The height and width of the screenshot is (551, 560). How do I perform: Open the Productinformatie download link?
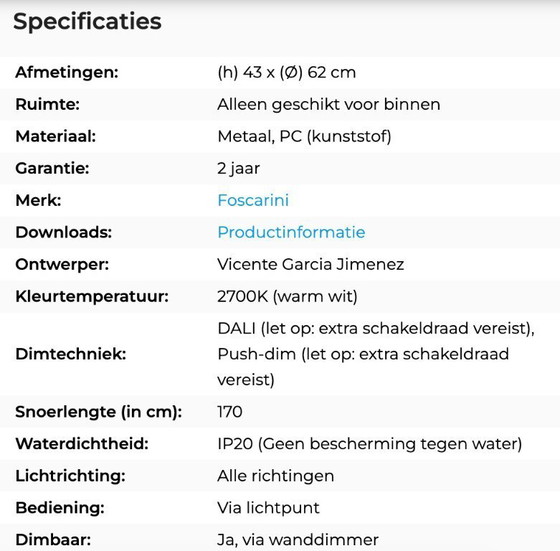291,232
